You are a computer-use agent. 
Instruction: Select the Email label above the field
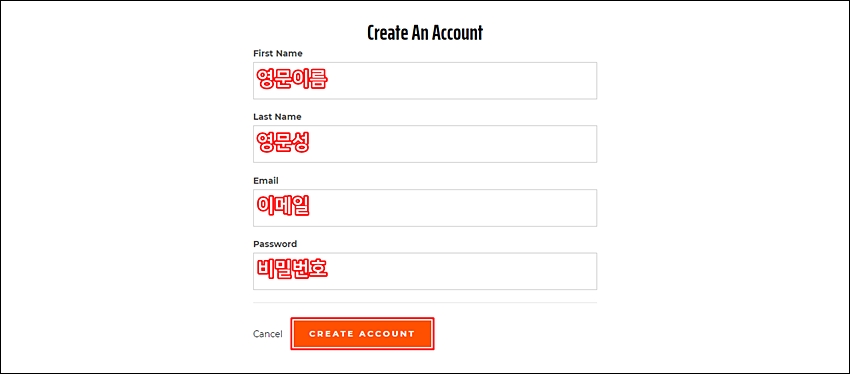266,180
